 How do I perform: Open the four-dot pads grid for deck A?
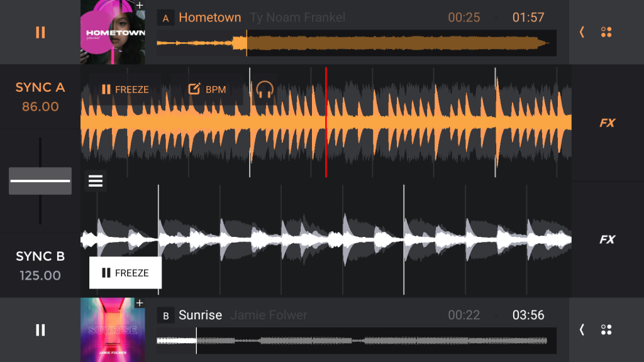pyautogui.click(x=606, y=32)
